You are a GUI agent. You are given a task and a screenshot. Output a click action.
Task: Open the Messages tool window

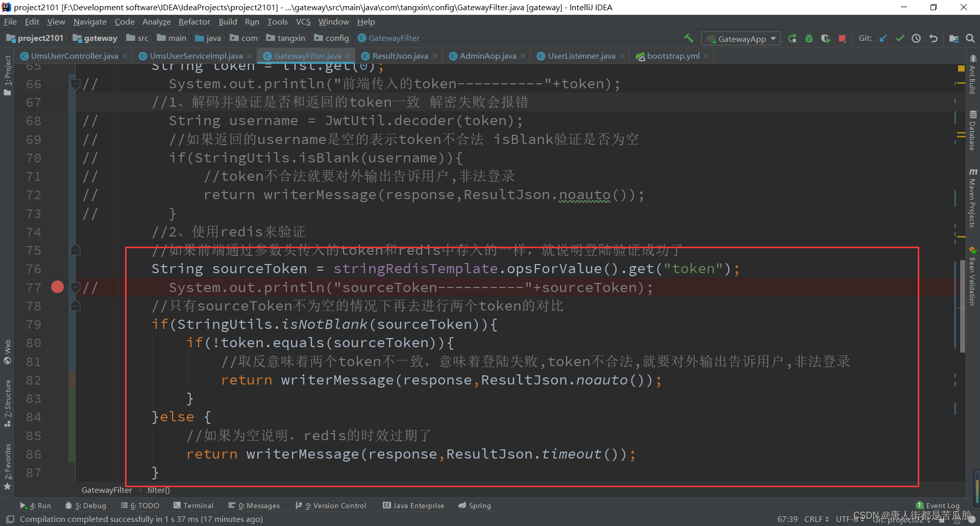[x=254, y=506]
